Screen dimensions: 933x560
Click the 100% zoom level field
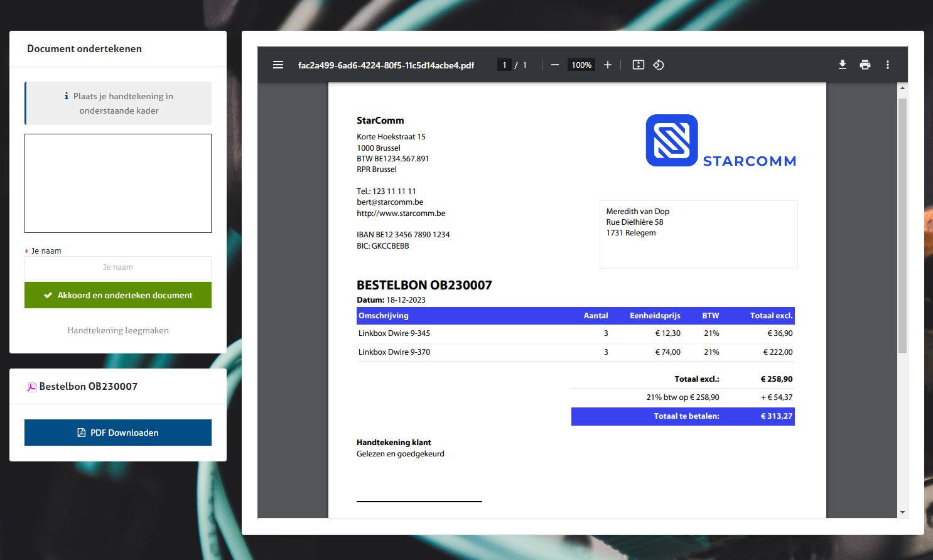581,65
